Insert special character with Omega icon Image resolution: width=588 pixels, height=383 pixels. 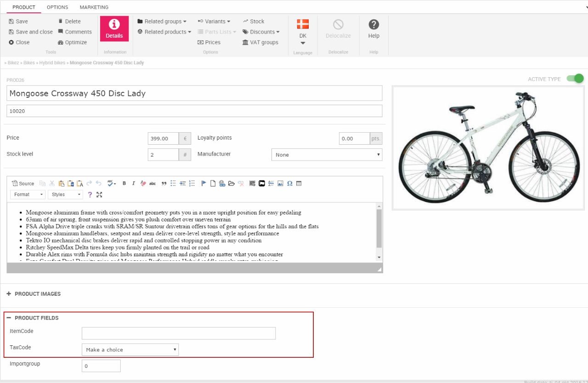click(x=289, y=183)
